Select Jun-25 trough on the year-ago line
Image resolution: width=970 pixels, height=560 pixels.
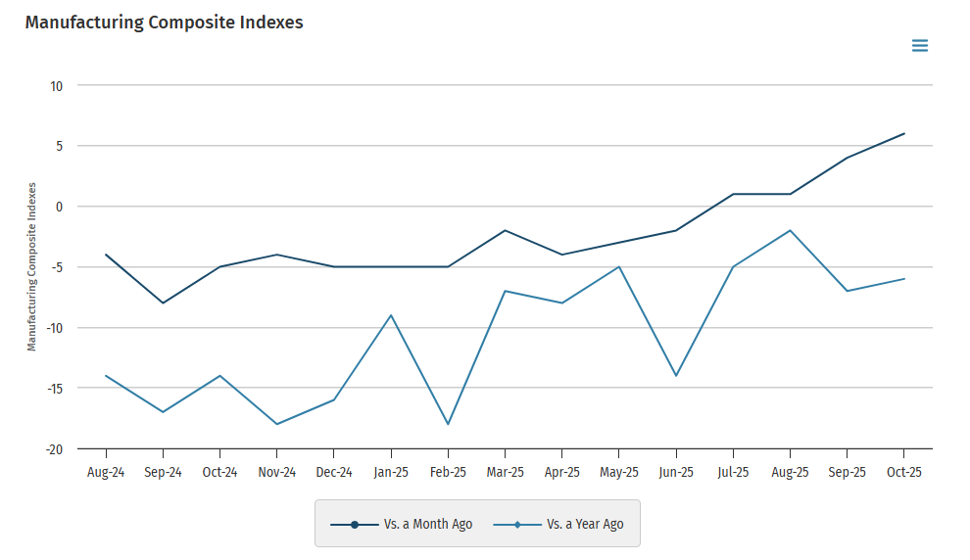pos(676,376)
